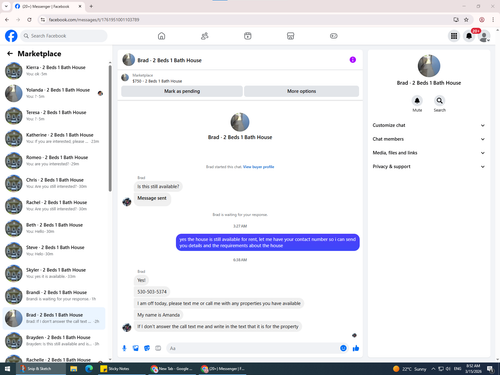Bookmark this page with the star icon
Screen dimensions: 500x375
click(x=466, y=20)
